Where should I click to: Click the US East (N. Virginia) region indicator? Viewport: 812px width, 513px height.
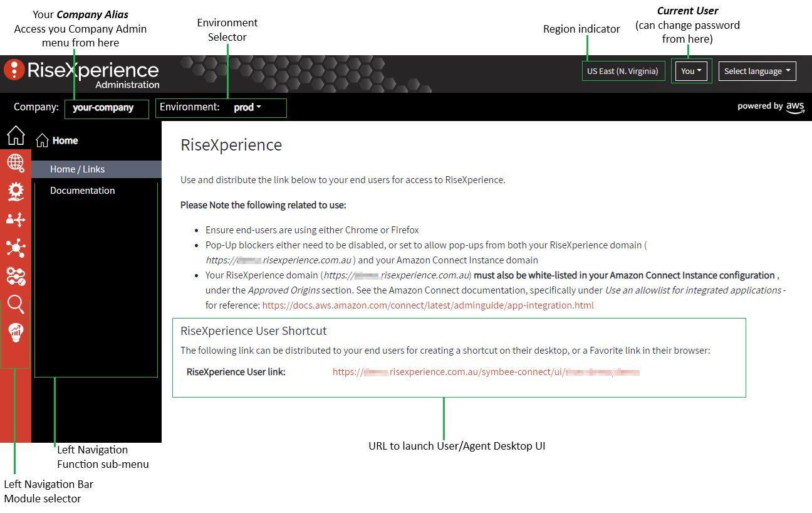623,71
